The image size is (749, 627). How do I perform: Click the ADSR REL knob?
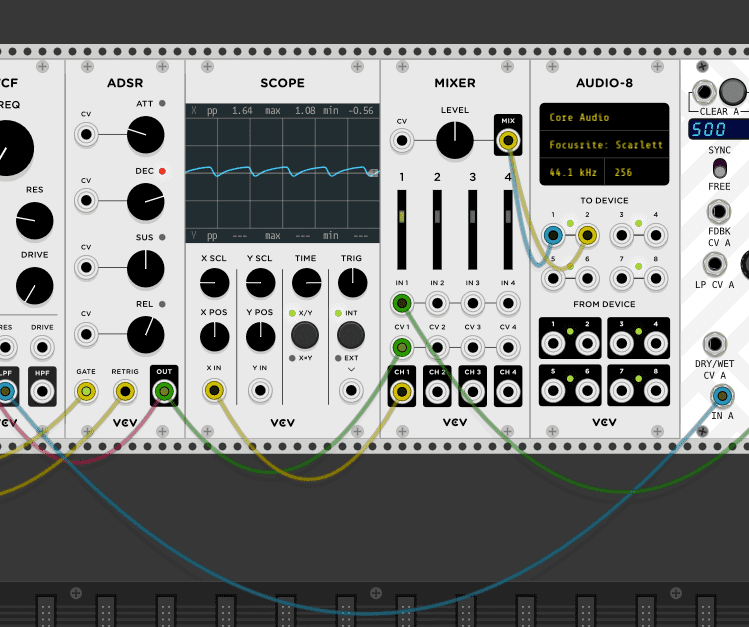(x=146, y=335)
